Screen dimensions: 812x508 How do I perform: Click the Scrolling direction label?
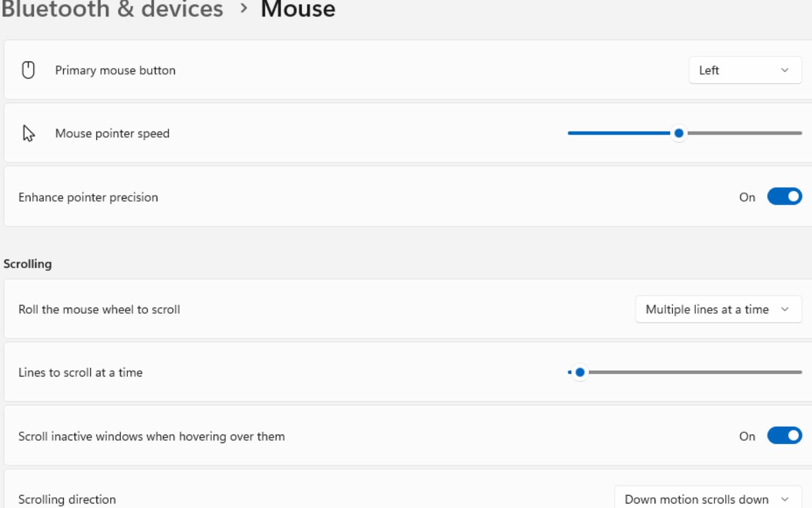(x=67, y=500)
